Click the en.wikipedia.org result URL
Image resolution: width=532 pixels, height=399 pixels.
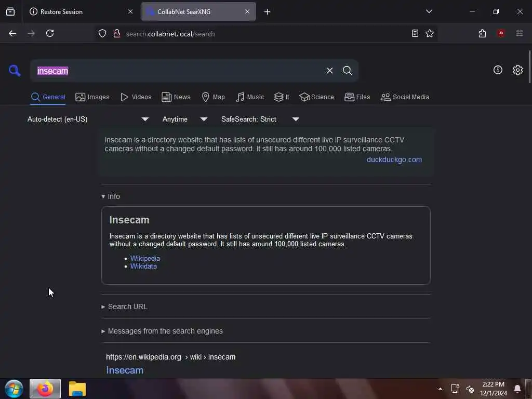pos(170,357)
